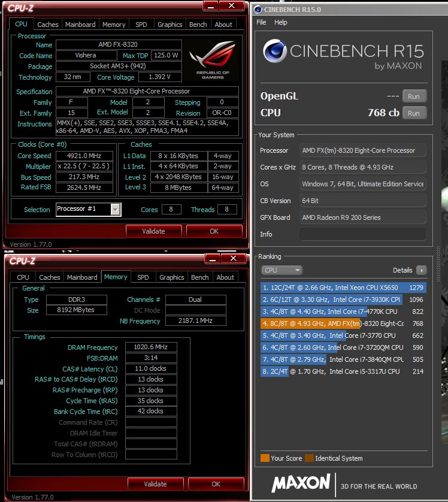The height and width of the screenshot is (502, 448).
Task: Open the CPU ranking type dropdown
Action: [281, 270]
